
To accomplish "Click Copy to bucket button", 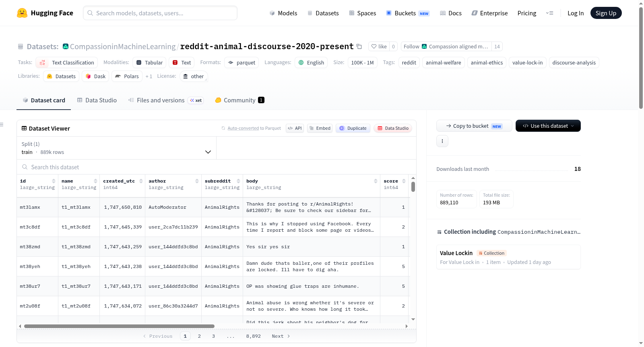I will (x=474, y=126).
